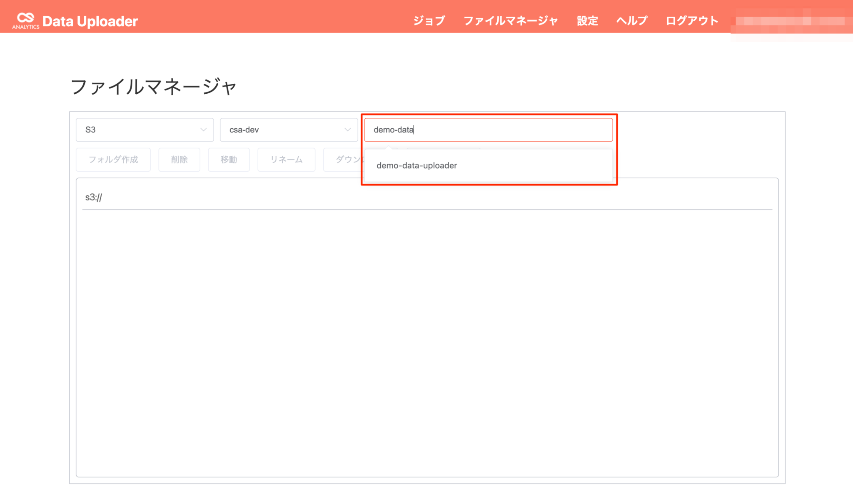Image resolution: width=853 pixels, height=504 pixels.
Task: Click the 移動 move button
Action: pyautogui.click(x=229, y=160)
